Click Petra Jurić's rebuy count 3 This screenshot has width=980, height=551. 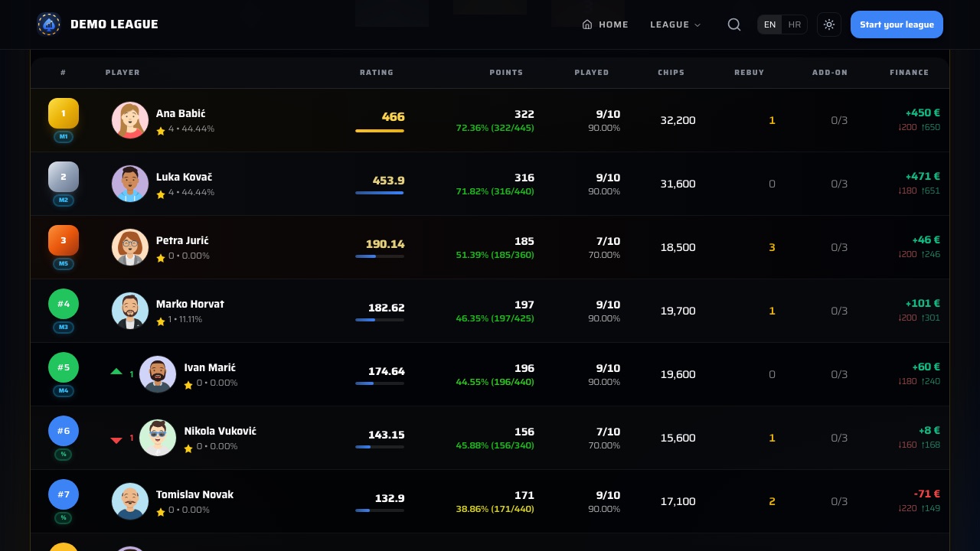772,247
